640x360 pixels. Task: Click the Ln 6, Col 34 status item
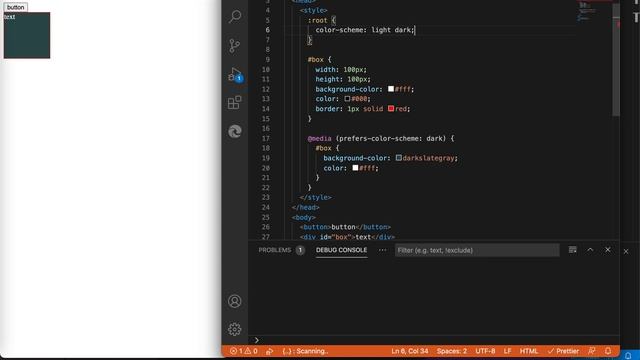point(410,351)
